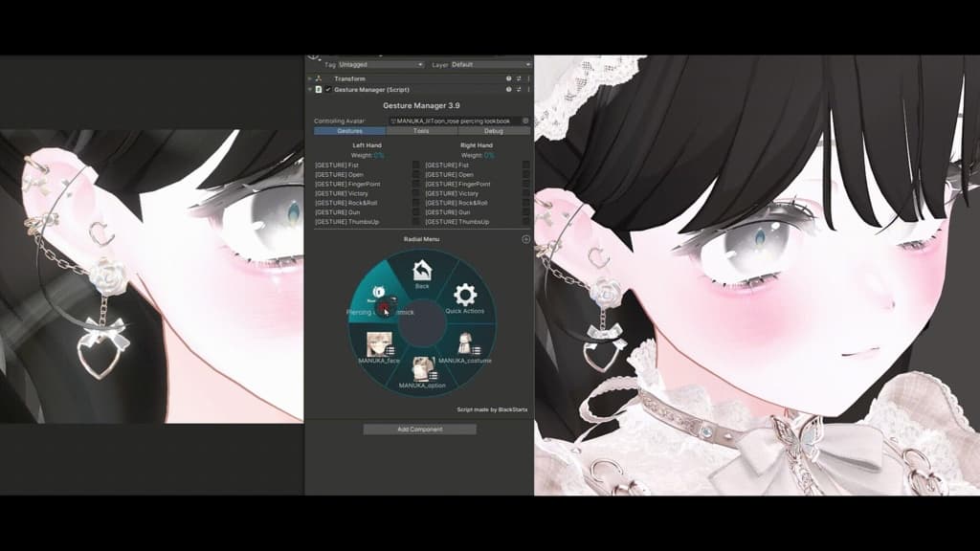Select the Gestures tab

tap(350, 131)
